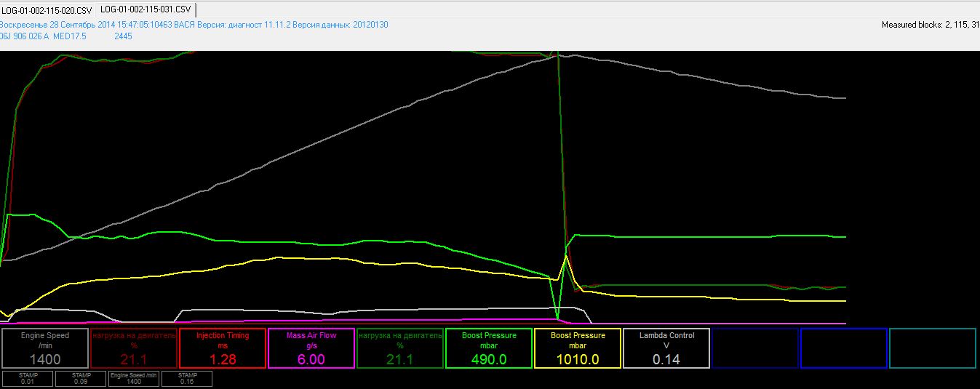Click the second empty blue channel box

coord(844,348)
